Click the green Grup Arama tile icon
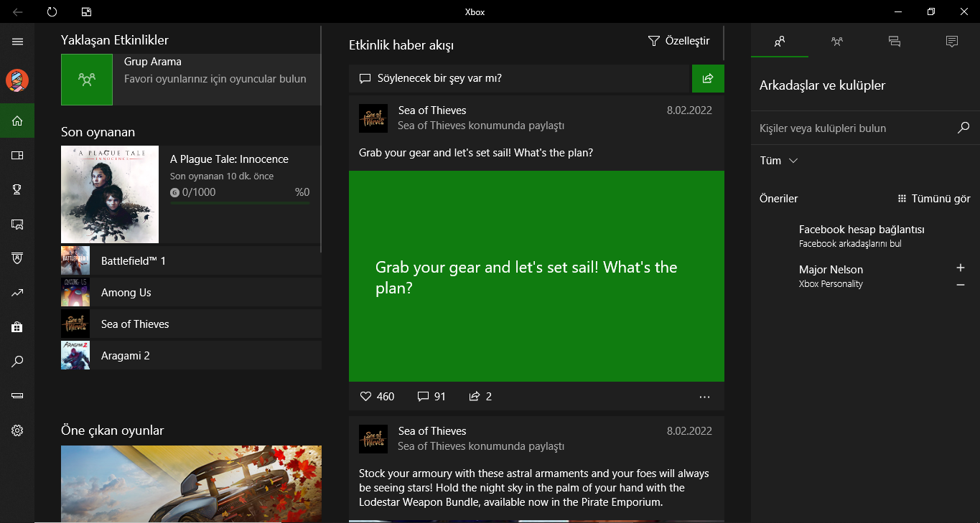This screenshot has height=523, width=980. pos(87,80)
